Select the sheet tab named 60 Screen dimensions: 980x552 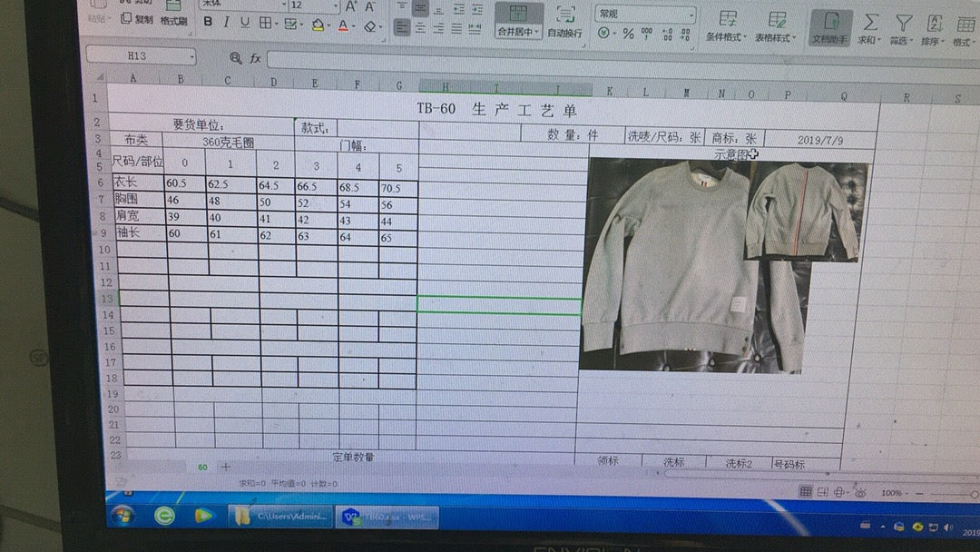click(x=202, y=467)
